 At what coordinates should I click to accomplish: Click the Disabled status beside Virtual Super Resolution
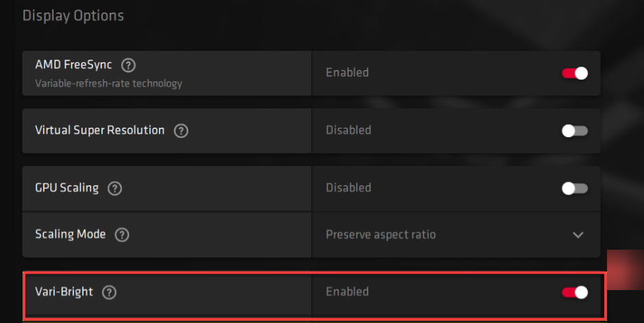pos(348,130)
